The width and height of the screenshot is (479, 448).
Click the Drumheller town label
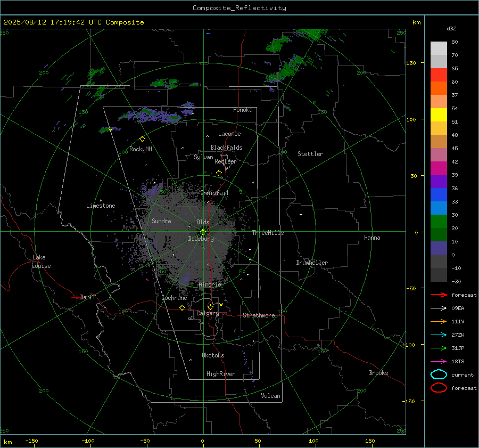point(312,263)
